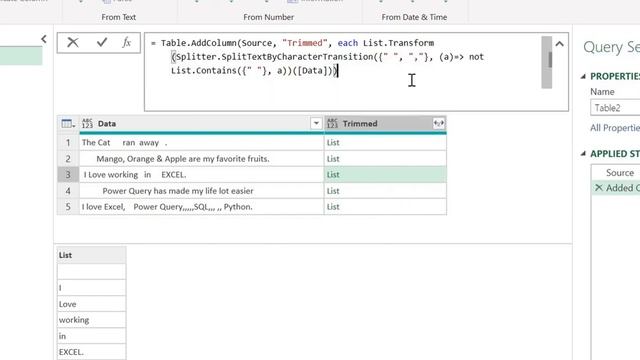Select the Data column header
Viewport: 640px width, 360px height.
click(x=201, y=123)
